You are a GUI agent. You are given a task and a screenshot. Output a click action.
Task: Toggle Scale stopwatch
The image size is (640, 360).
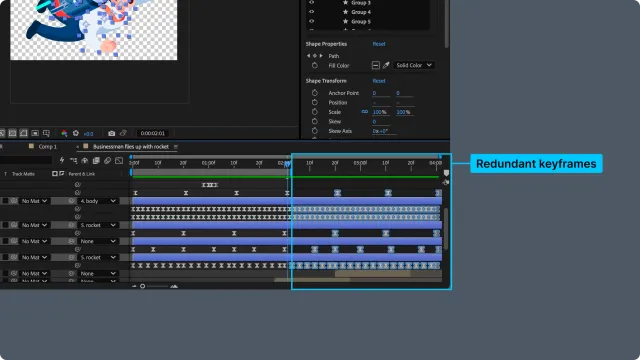(314, 112)
